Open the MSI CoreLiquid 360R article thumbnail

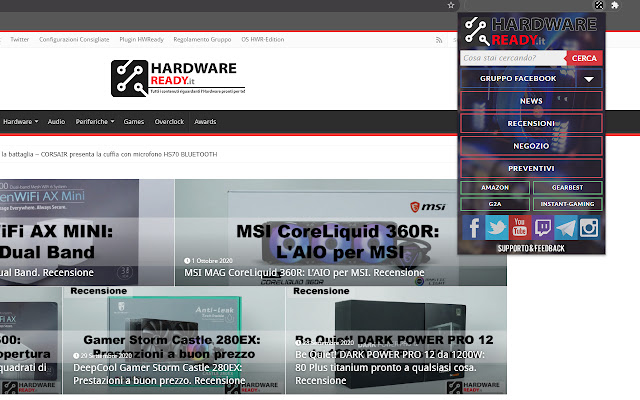(340, 232)
